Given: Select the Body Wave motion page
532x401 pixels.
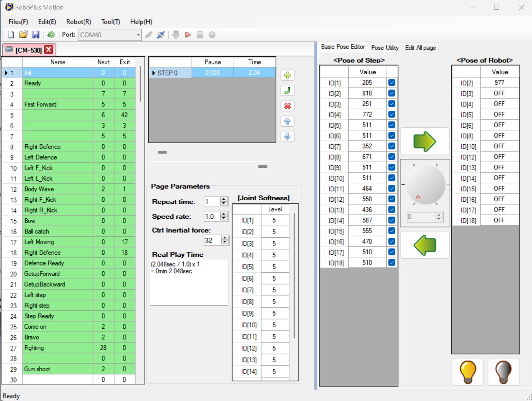Looking at the screenshot, I should tap(69, 189).
